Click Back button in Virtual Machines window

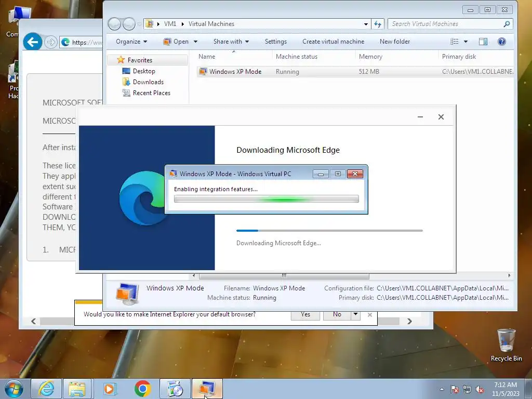115,24
